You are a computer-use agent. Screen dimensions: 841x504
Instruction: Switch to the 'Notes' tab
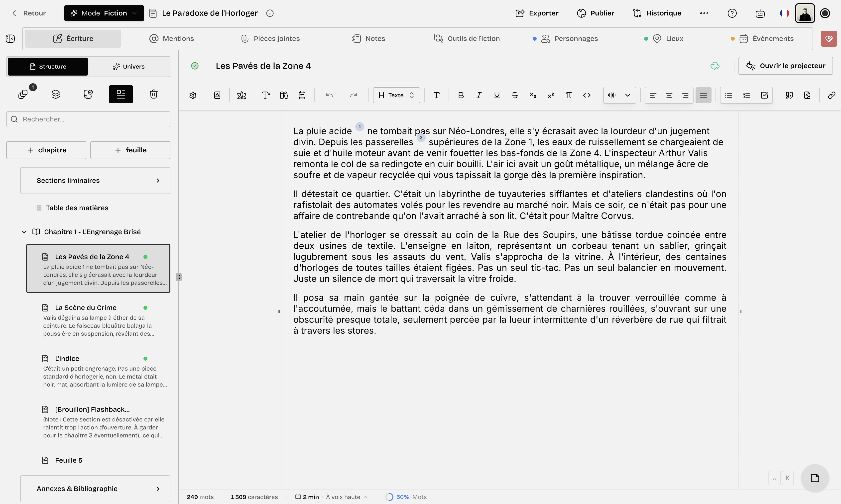click(369, 38)
